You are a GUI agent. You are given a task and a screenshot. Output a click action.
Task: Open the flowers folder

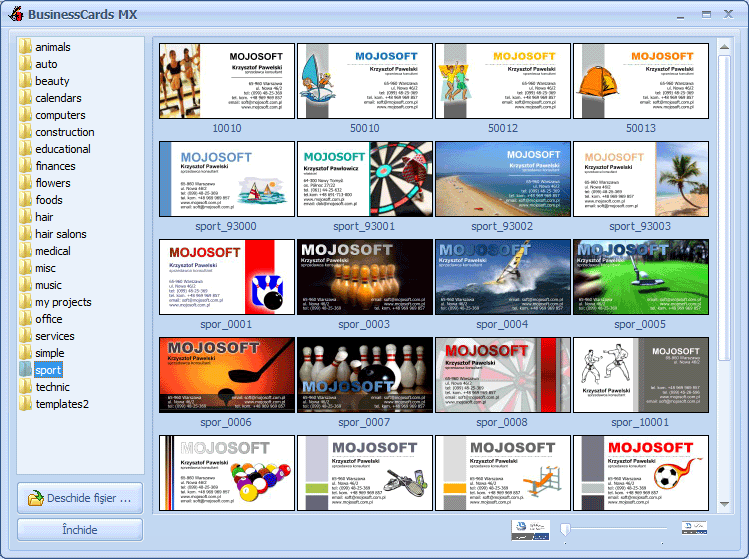point(53,183)
